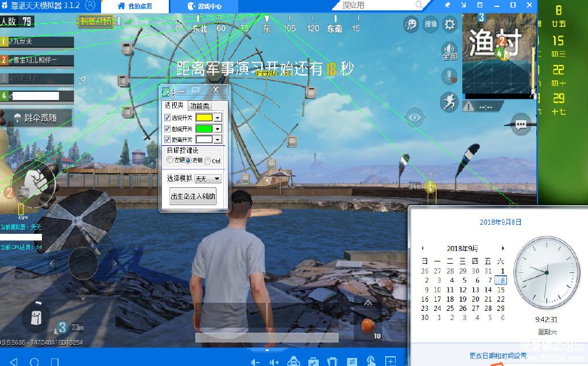Open the 透视开关 color dropdown arrow

coord(218,118)
